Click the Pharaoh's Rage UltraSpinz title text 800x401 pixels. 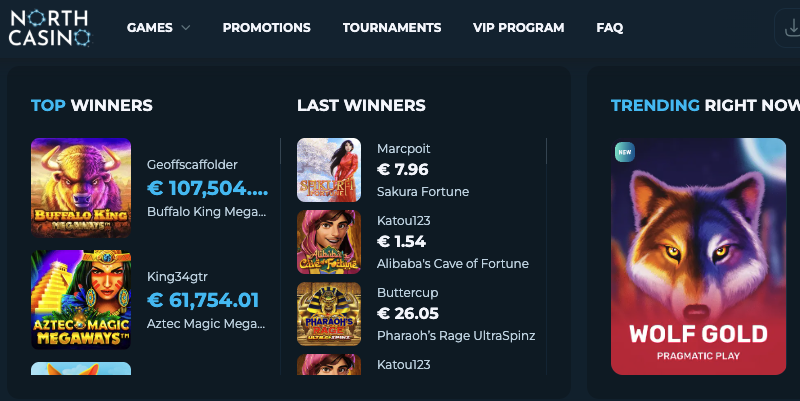click(456, 335)
